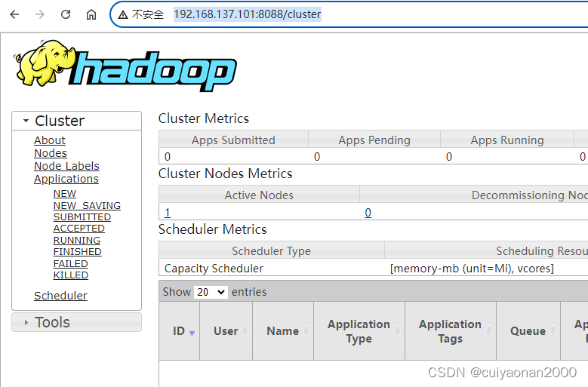Sort by Application Type column
Viewport: 588px width, 387px height.
(359, 331)
